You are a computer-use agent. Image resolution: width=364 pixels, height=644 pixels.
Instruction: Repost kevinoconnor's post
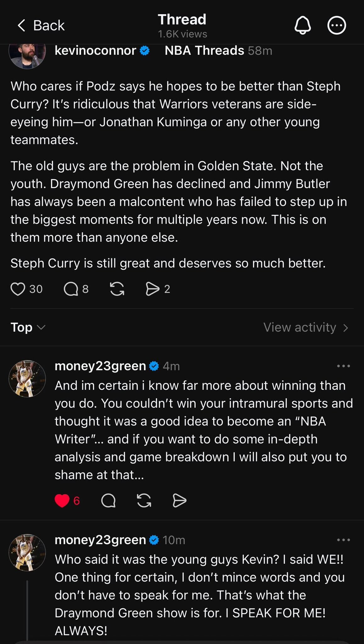[117, 289]
